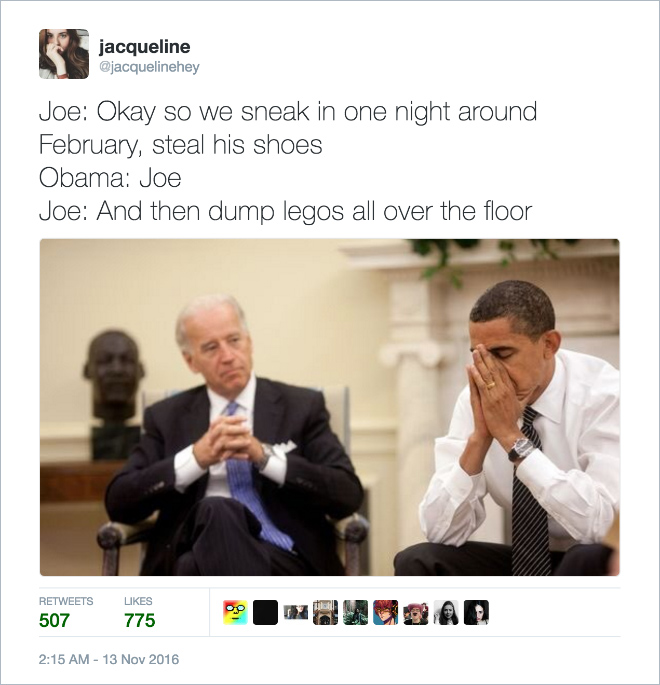This screenshot has width=660, height=685.
Task: View the 507 retweets list
Action: pyautogui.click(x=54, y=620)
